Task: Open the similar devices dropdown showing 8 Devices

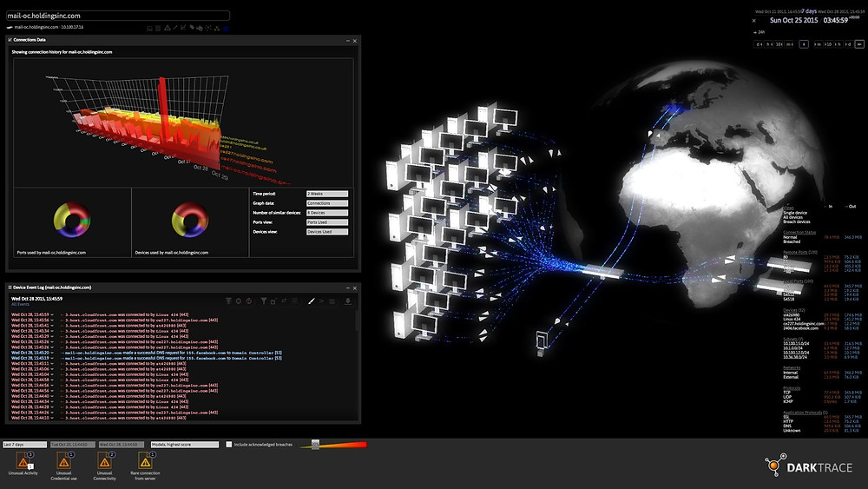Action: click(x=327, y=213)
